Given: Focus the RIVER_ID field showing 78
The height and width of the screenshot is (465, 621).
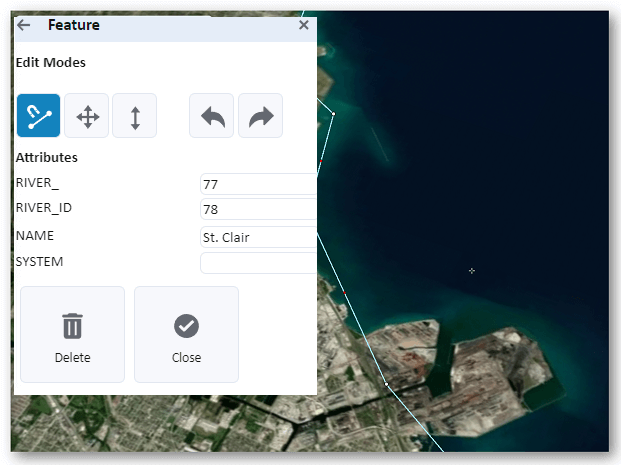Looking at the screenshot, I should coord(259,209).
